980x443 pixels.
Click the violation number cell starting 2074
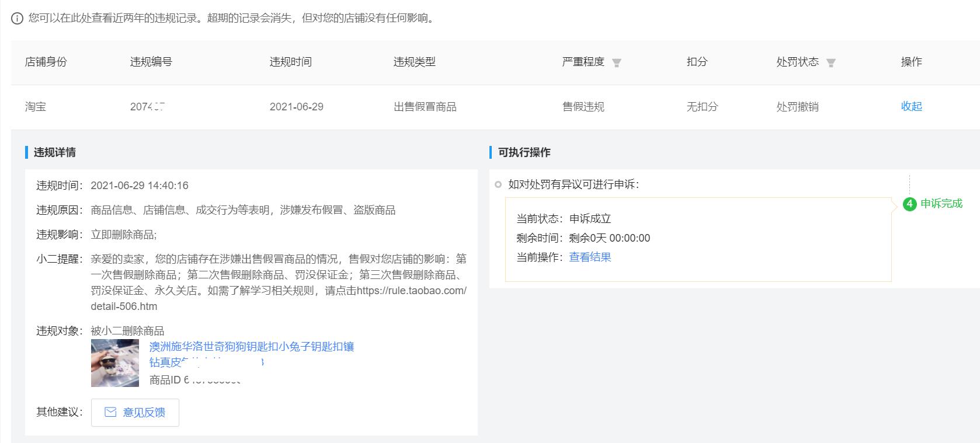(x=147, y=107)
